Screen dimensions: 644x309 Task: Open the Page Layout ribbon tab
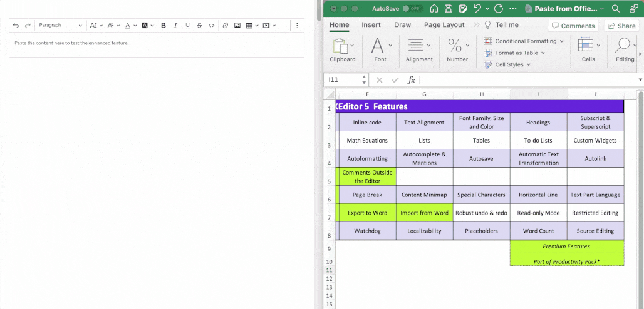pyautogui.click(x=444, y=25)
